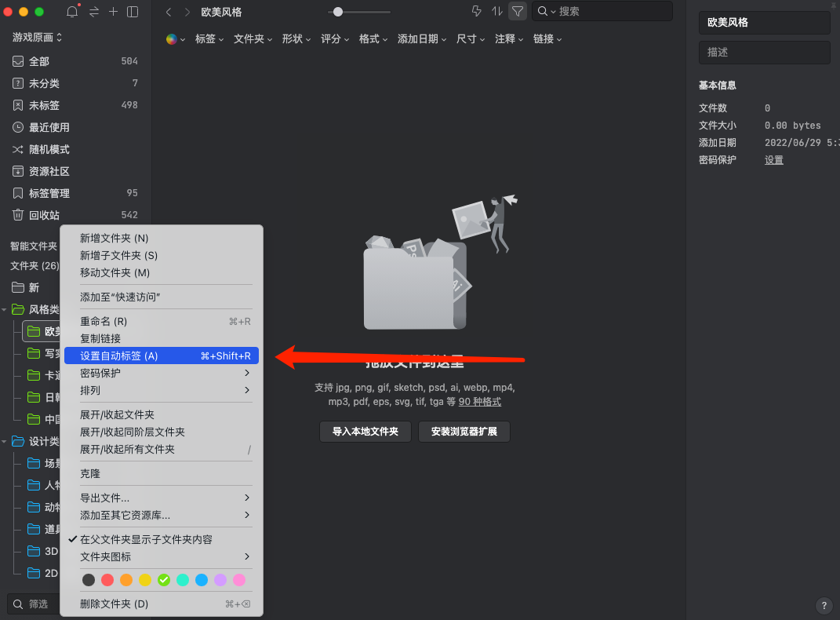The height and width of the screenshot is (620, 840).
Task: Click the sort order icon next to the filter
Action: pyautogui.click(x=496, y=12)
